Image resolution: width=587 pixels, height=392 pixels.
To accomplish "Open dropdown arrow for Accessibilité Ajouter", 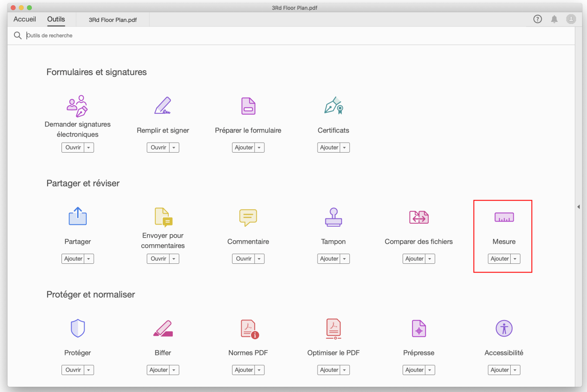I will (515, 370).
